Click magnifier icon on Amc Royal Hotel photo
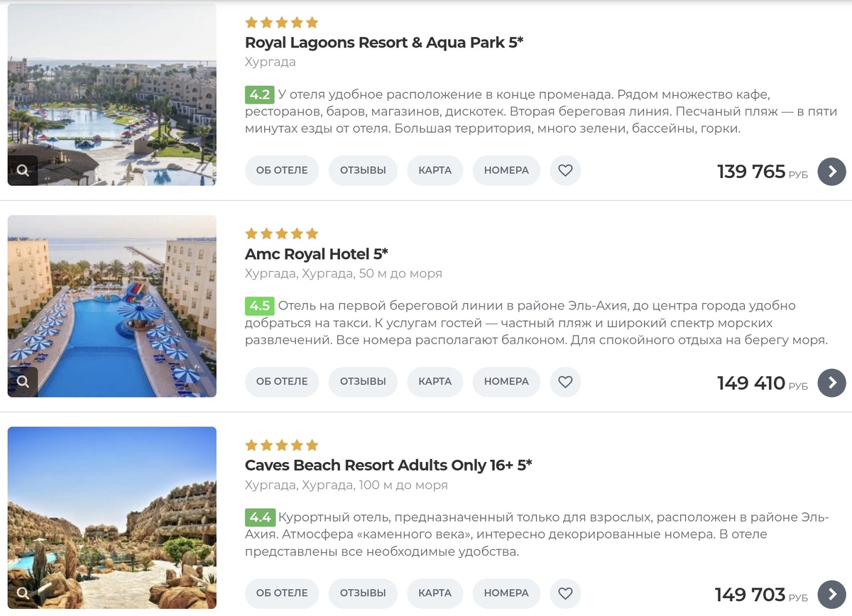The height and width of the screenshot is (616, 852). click(x=23, y=382)
